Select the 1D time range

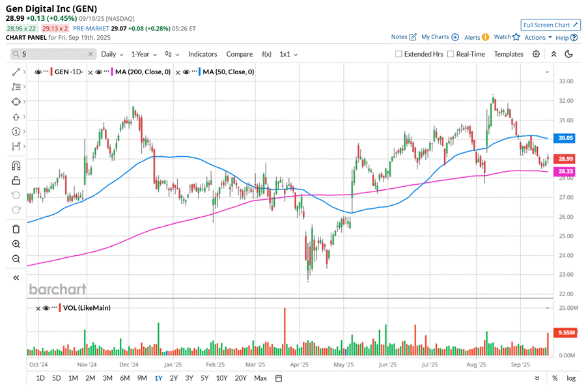click(40, 378)
